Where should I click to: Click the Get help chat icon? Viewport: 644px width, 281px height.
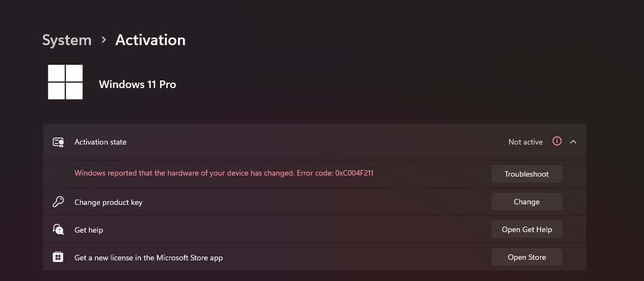point(58,229)
